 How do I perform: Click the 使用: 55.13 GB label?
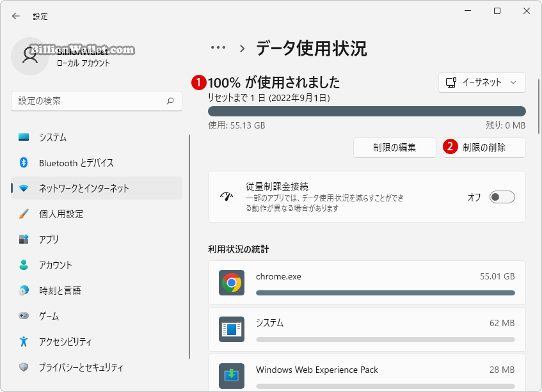coord(236,125)
